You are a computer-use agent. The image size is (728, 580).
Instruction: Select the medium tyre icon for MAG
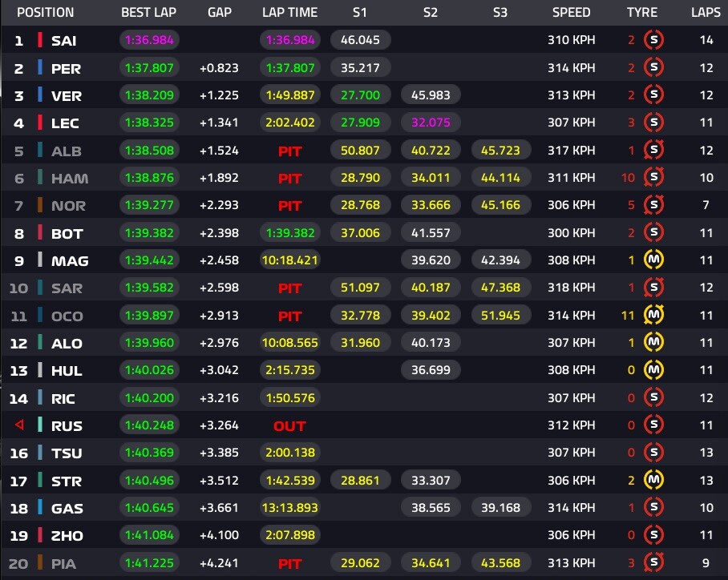point(653,260)
